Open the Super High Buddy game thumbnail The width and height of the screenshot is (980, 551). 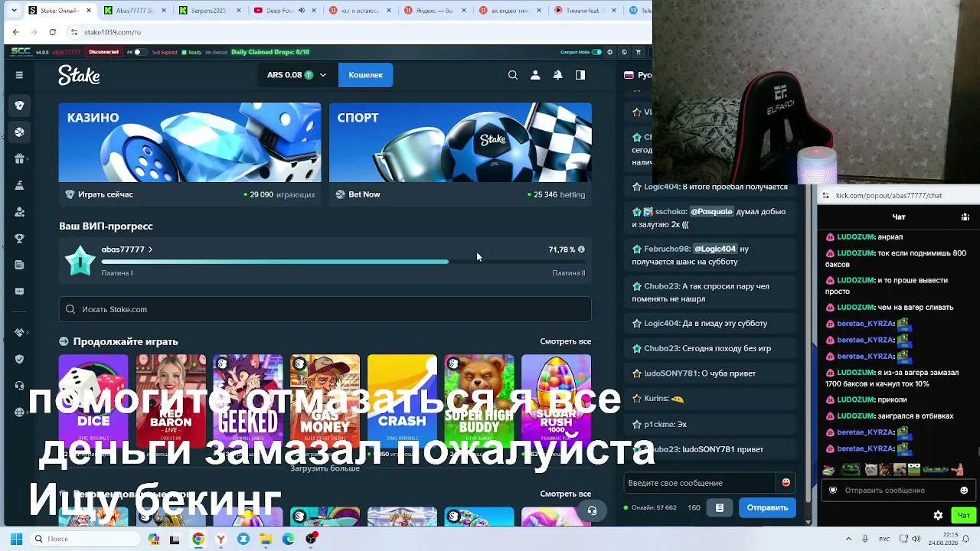pyautogui.click(x=479, y=402)
